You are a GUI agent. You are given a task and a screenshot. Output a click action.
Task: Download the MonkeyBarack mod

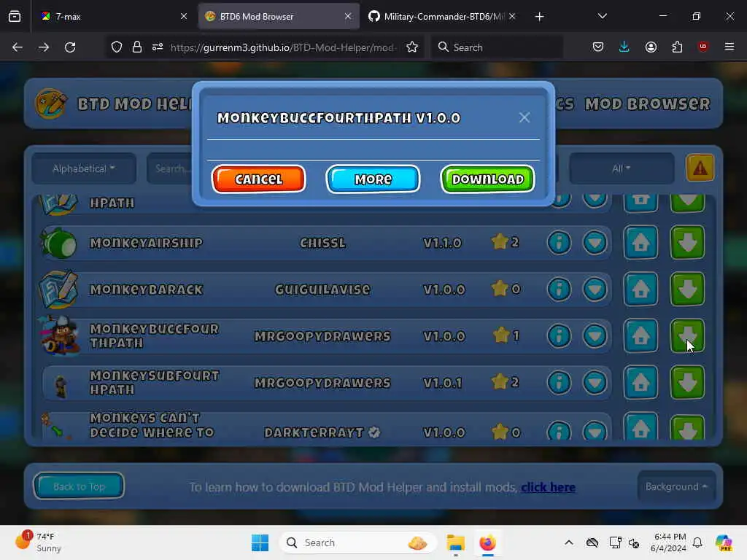tap(687, 289)
